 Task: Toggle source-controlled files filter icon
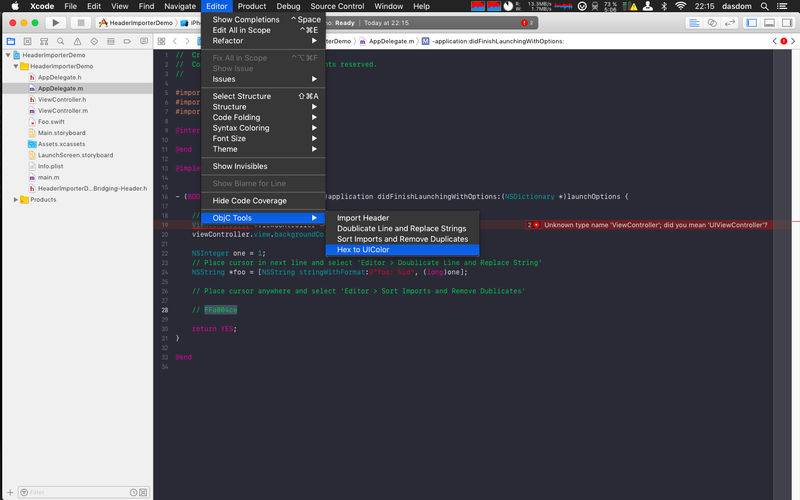pos(143,492)
